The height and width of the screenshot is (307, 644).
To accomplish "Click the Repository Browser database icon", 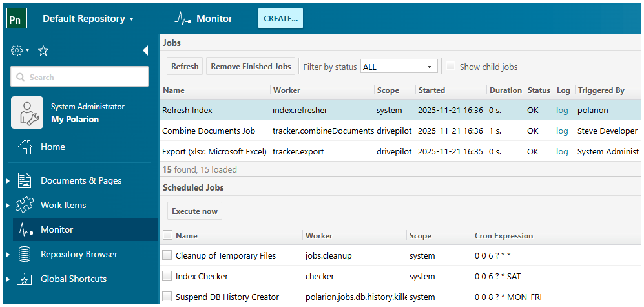I will (25, 254).
